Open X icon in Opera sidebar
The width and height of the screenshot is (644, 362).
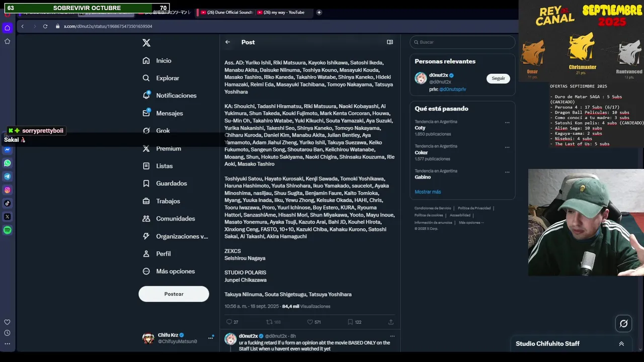[x=7, y=217]
